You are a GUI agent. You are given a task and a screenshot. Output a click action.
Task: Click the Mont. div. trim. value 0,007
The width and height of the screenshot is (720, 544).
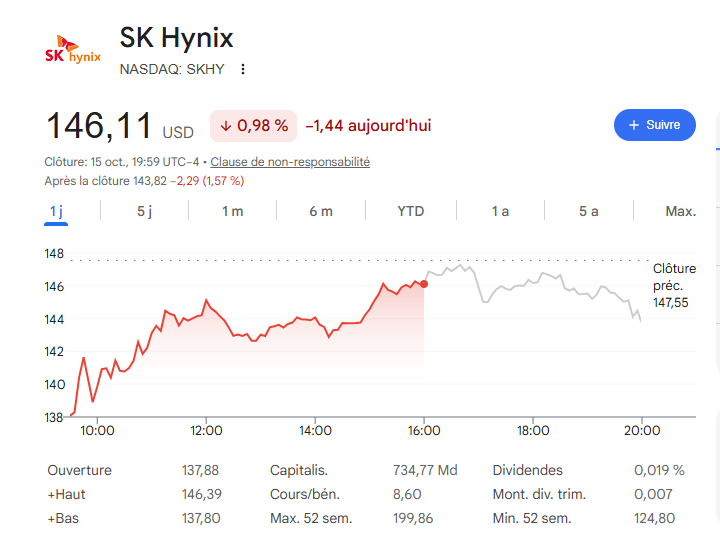(x=653, y=494)
